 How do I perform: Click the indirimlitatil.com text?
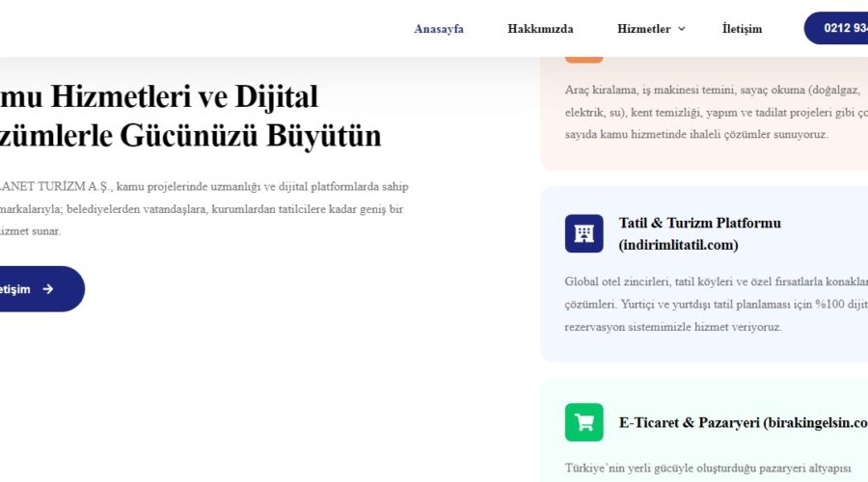tap(678, 245)
